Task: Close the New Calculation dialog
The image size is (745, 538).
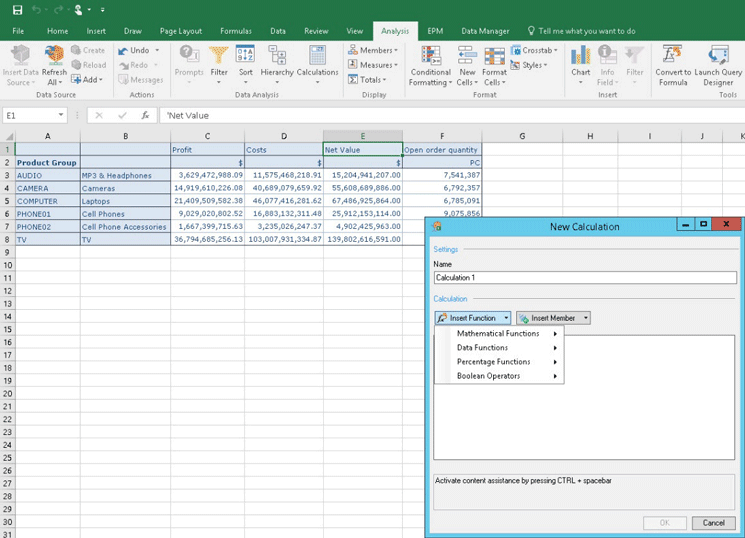Action: click(x=726, y=224)
